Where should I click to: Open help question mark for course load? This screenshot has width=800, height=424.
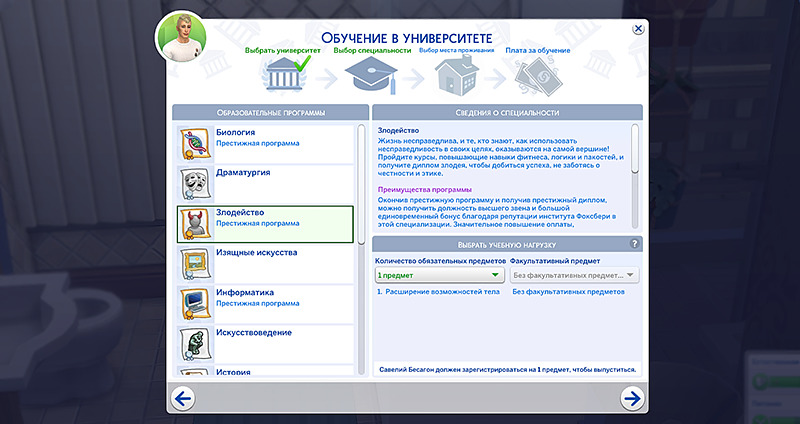click(x=635, y=244)
